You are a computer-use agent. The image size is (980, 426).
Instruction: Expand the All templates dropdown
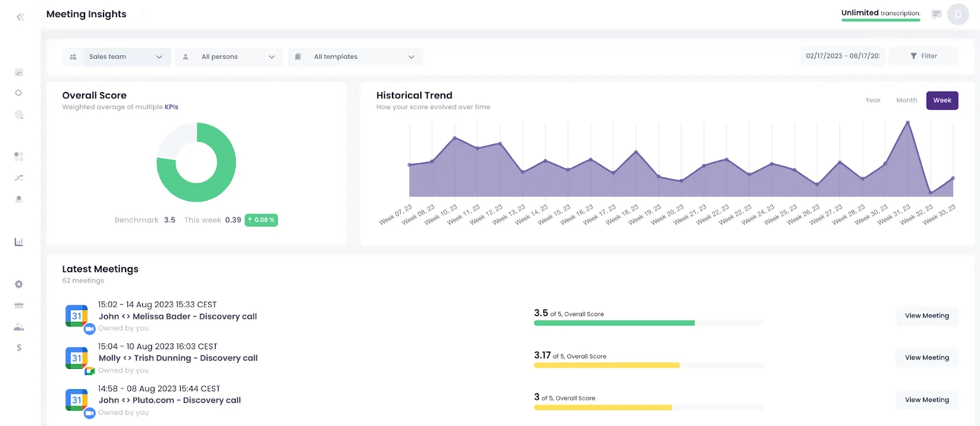355,56
